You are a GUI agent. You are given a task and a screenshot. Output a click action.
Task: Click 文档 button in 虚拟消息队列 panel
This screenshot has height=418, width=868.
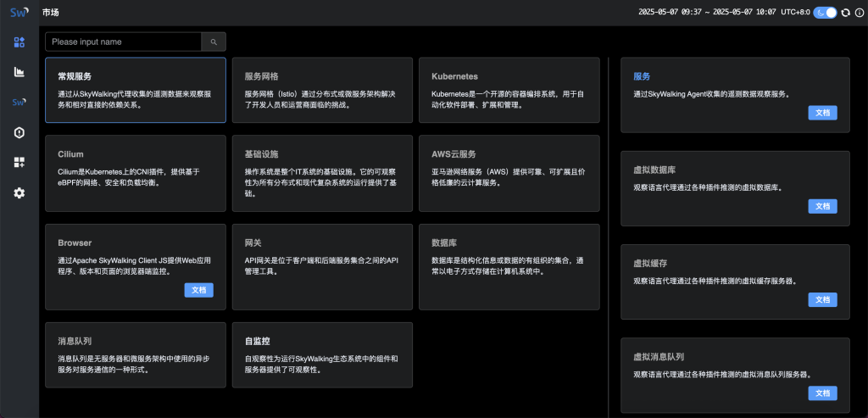(822, 393)
